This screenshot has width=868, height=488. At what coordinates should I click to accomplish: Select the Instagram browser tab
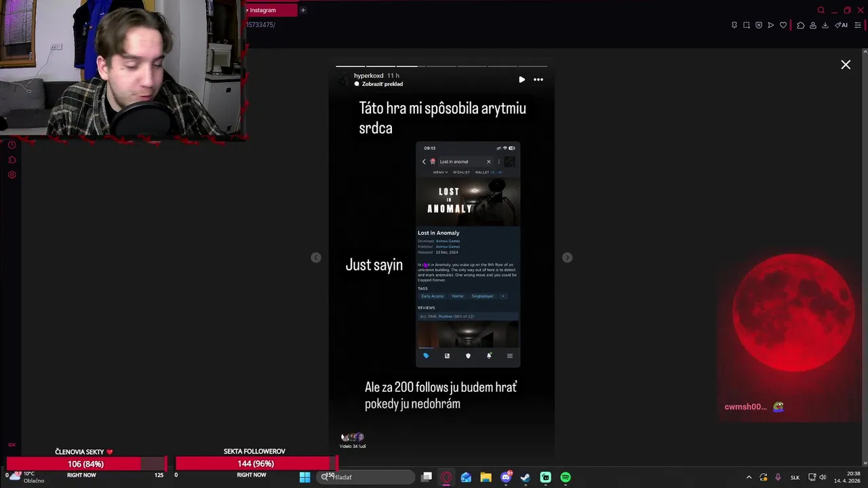[271, 10]
